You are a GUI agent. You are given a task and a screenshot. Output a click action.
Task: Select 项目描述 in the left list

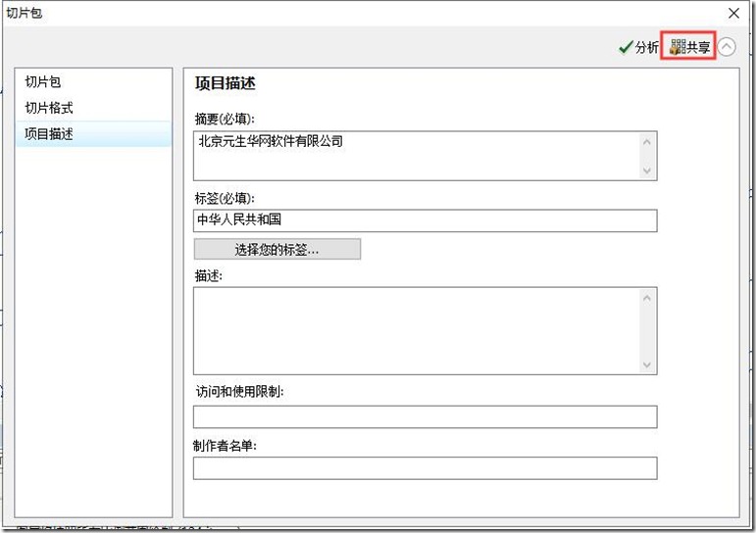(x=49, y=134)
